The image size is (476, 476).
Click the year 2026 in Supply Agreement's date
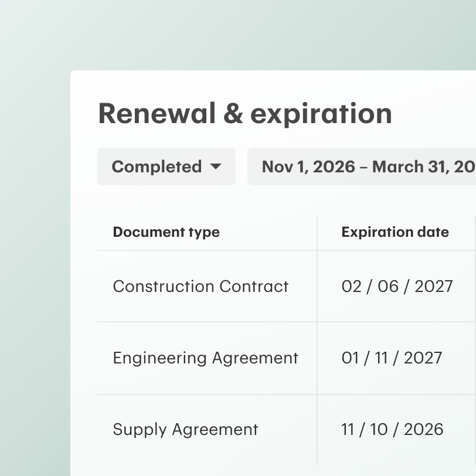[x=423, y=430]
